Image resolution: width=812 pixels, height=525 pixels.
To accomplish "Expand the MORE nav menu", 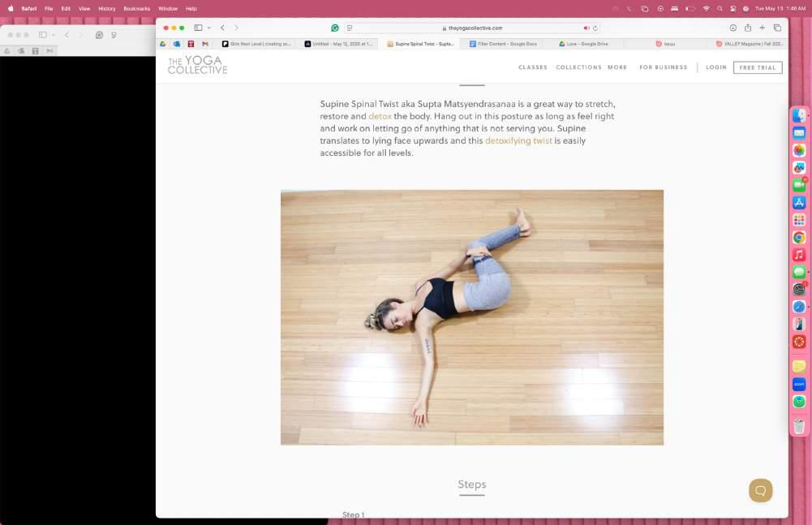I will pyautogui.click(x=617, y=67).
